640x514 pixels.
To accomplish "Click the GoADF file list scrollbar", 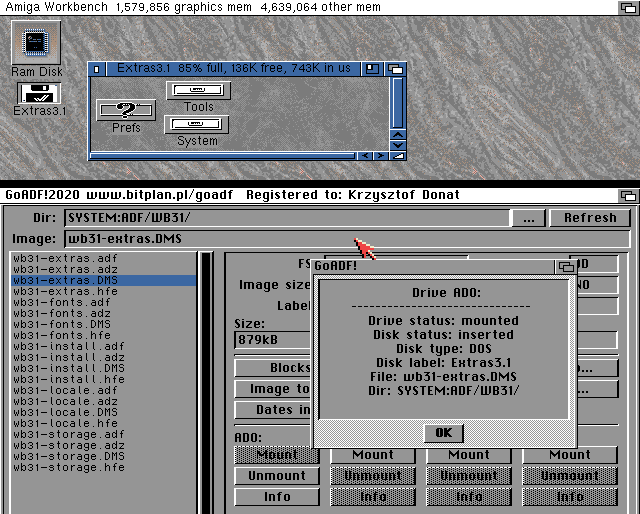I will click(x=206, y=383).
